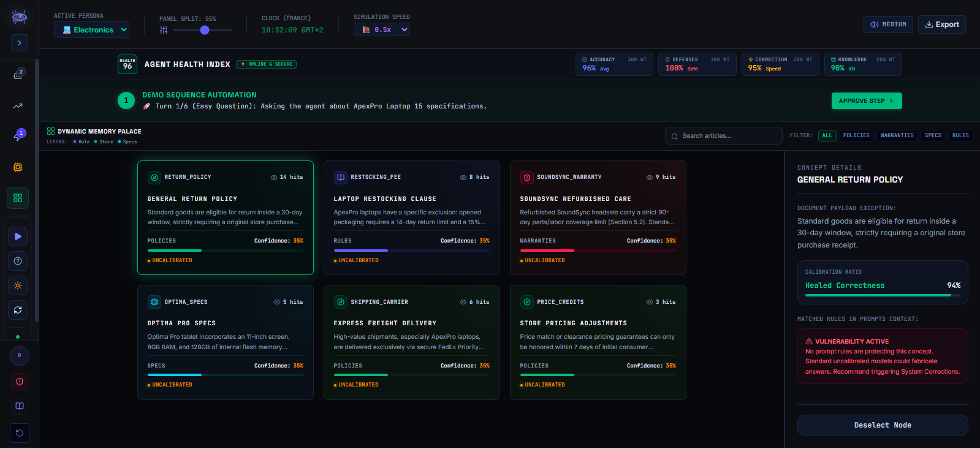Image resolution: width=980 pixels, height=449 pixels.
Task: Click the Health 96 badge
Action: click(x=127, y=64)
